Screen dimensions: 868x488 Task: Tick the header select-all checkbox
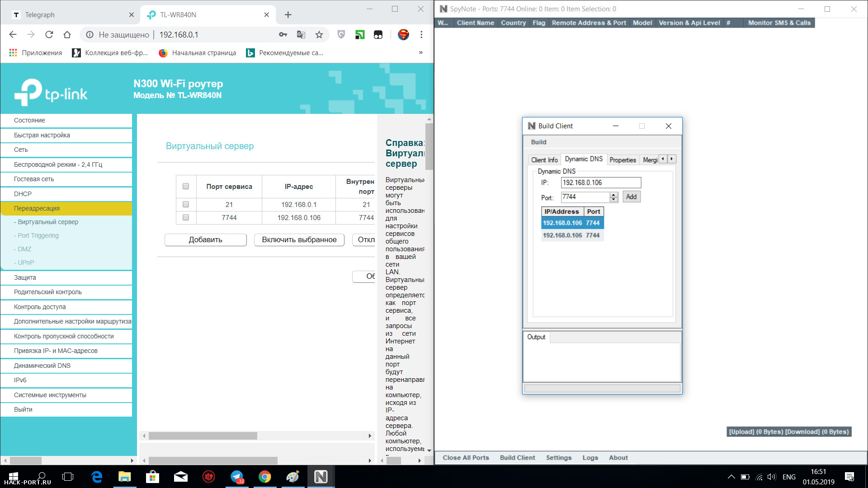186,186
